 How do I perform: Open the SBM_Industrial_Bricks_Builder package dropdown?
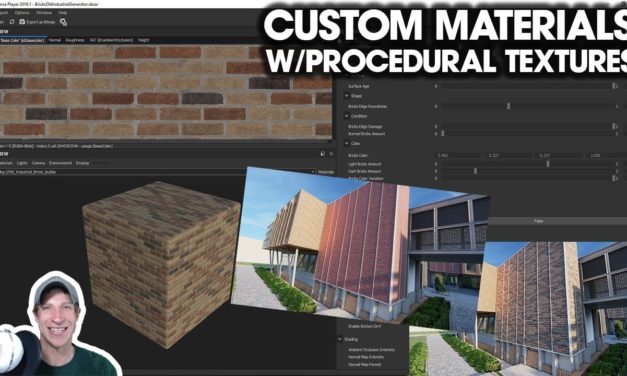tap(158, 172)
